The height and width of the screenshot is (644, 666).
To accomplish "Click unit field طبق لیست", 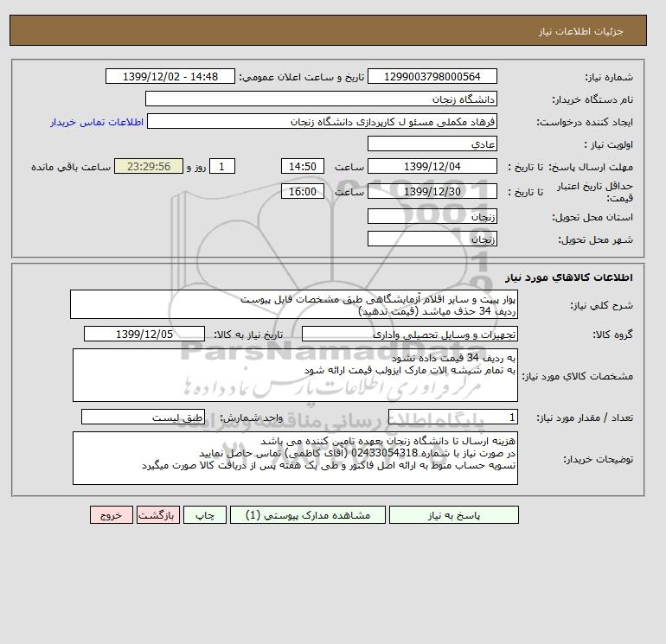I will 143,418.
